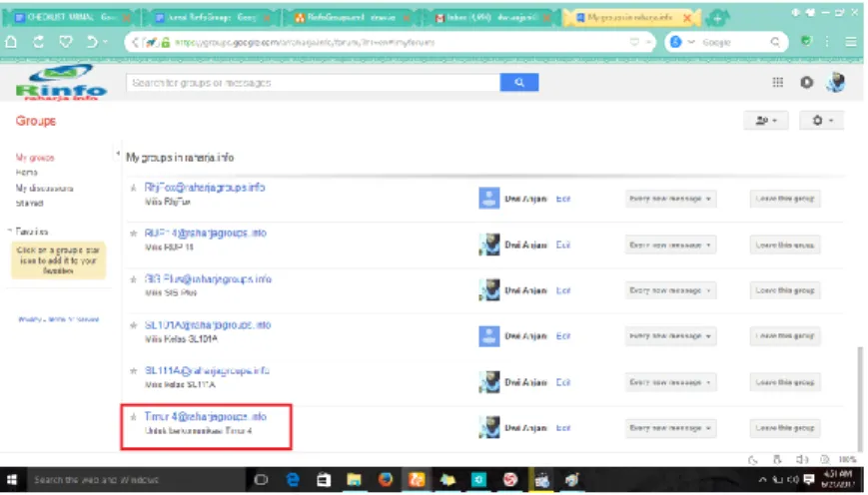Open SL111A@raharjagroups.info group link
The image size is (868, 495).
(x=207, y=371)
